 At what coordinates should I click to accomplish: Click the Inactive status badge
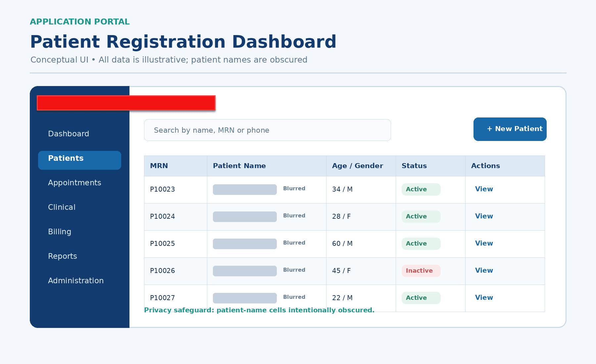pos(421,271)
